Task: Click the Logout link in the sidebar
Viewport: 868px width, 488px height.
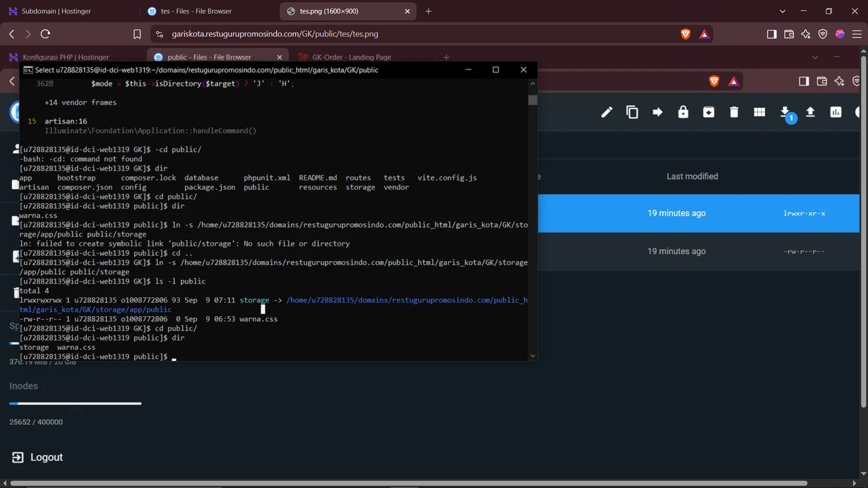Action: (38, 457)
